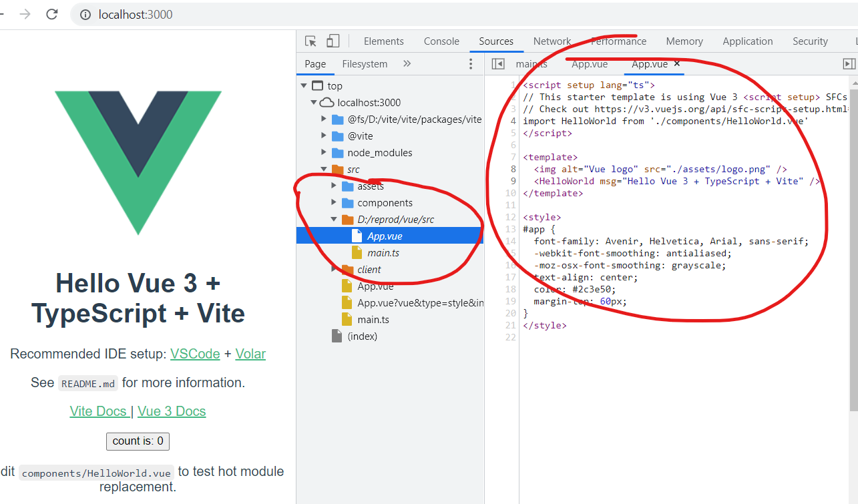Open the Security tab
Screen dimensions: 858x504
[x=810, y=41]
